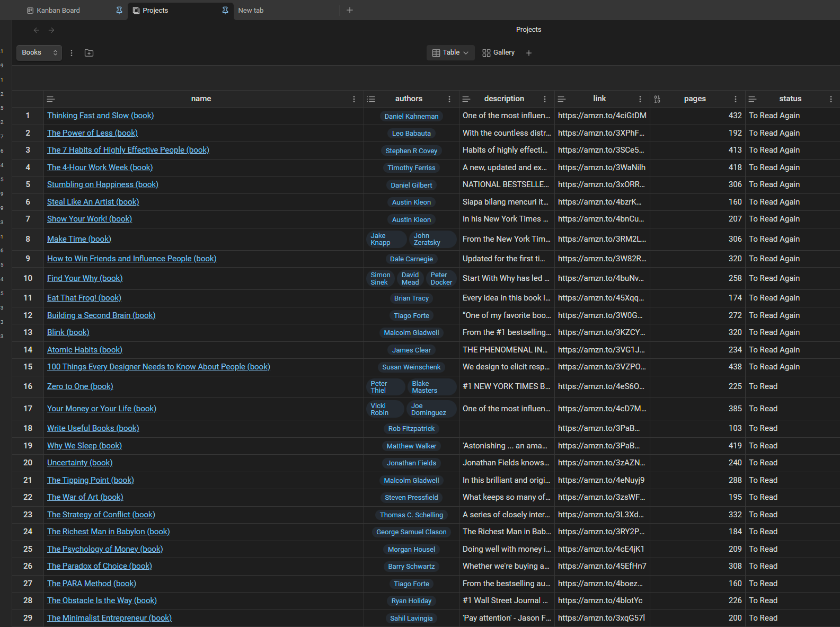Click the Projects title at top
This screenshot has width=840, height=627.
(528, 30)
